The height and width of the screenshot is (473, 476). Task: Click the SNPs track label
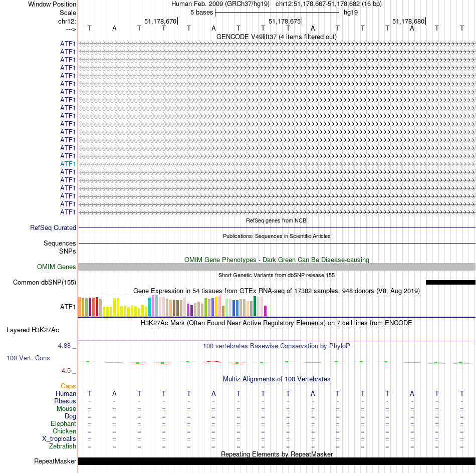click(68, 252)
